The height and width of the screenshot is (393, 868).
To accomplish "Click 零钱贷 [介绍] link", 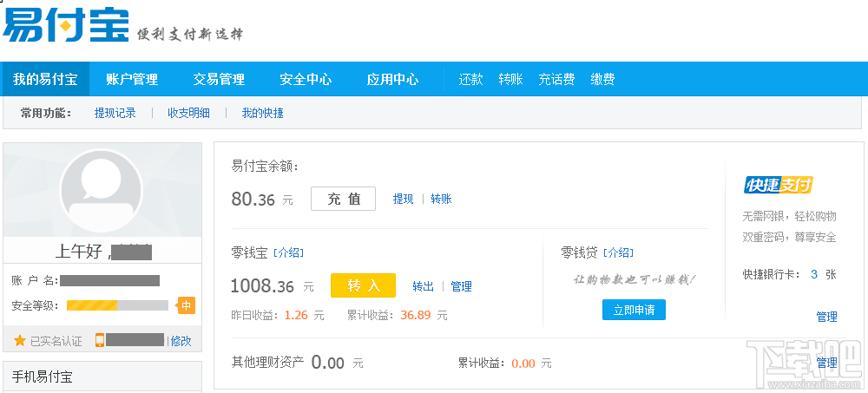I will click(618, 253).
